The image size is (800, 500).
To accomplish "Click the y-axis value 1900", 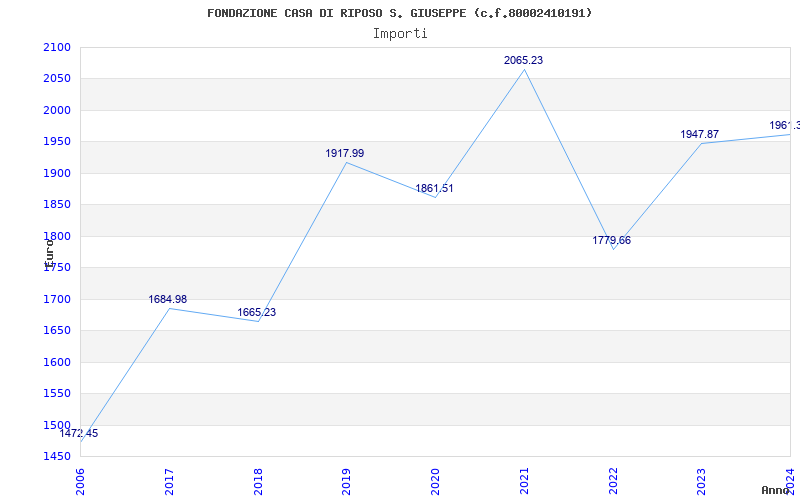I will (x=57, y=173).
